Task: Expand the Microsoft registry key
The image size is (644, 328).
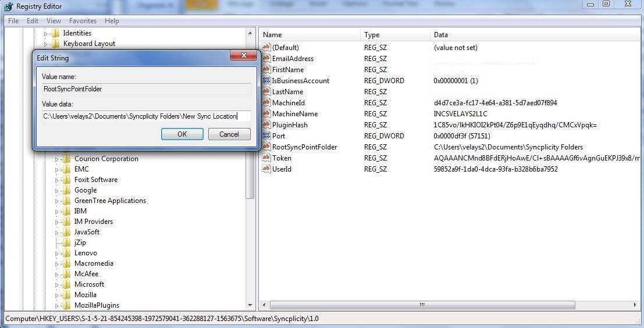Action: (x=58, y=284)
